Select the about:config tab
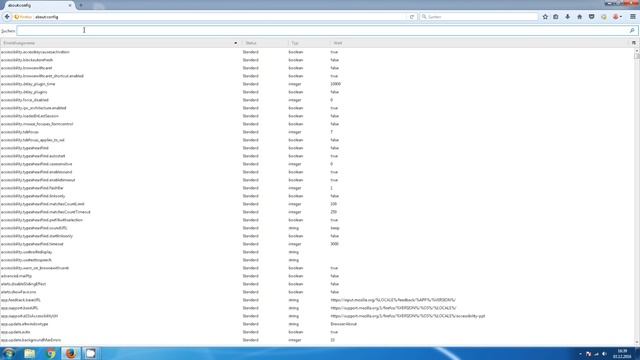 point(38,5)
